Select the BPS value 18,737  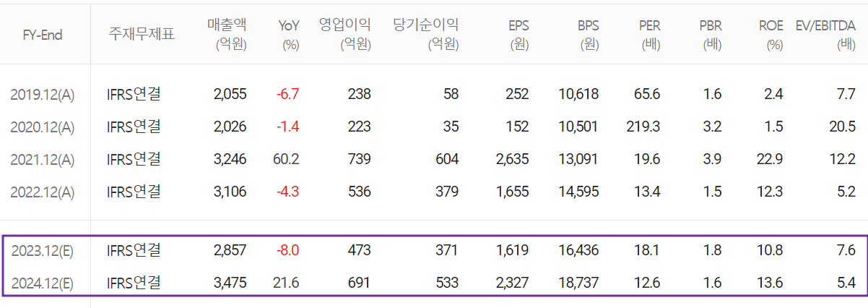click(x=578, y=283)
